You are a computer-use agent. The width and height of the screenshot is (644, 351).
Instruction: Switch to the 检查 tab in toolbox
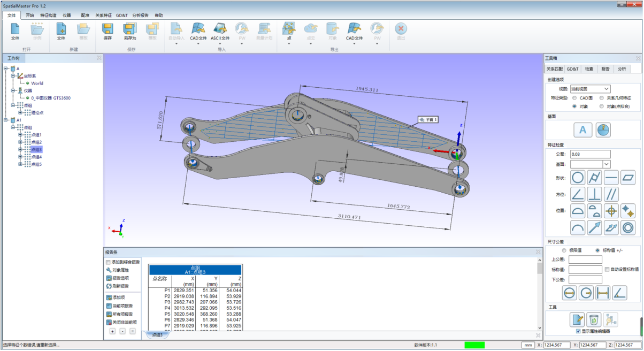[588, 69]
